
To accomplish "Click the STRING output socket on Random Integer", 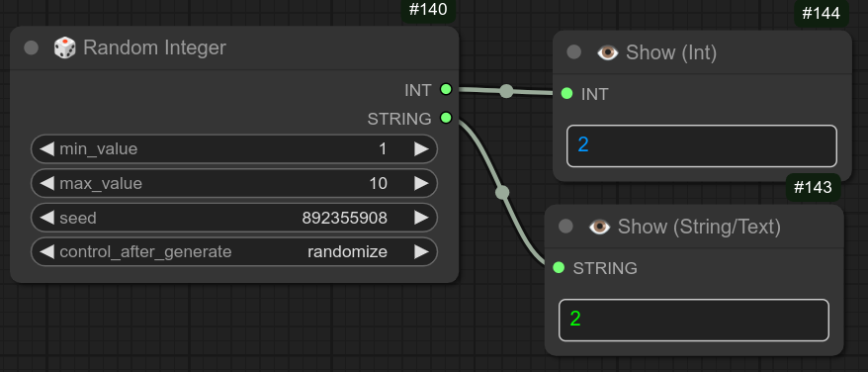I will click(446, 118).
